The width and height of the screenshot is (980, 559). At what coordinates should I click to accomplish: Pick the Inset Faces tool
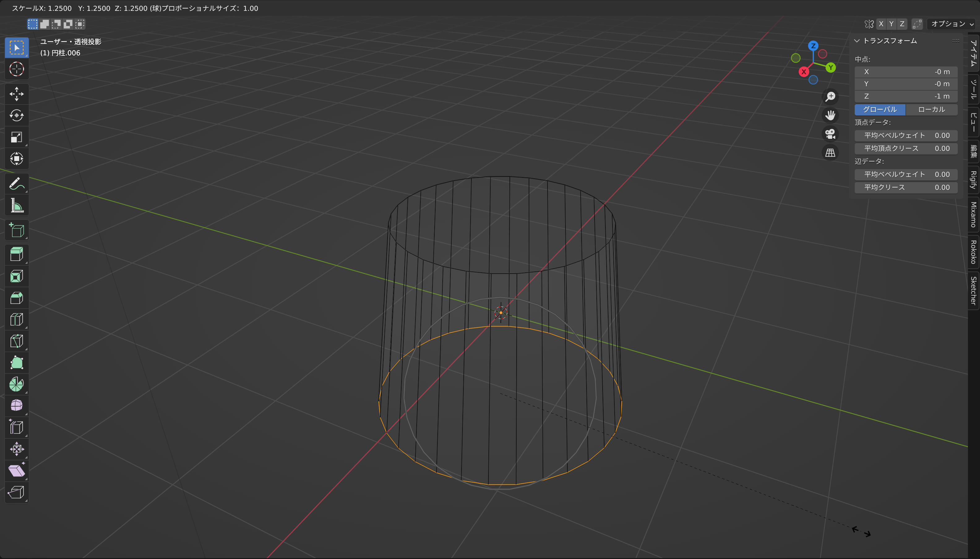point(16,276)
